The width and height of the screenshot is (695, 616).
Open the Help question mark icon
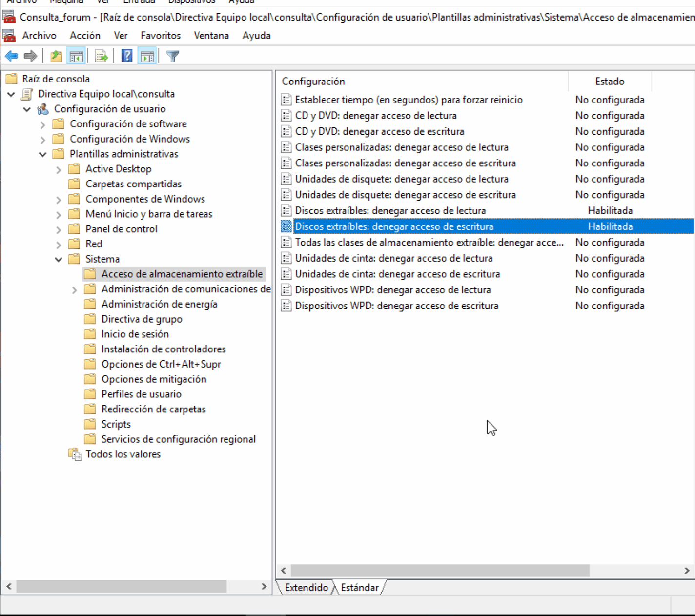tap(127, 57)
